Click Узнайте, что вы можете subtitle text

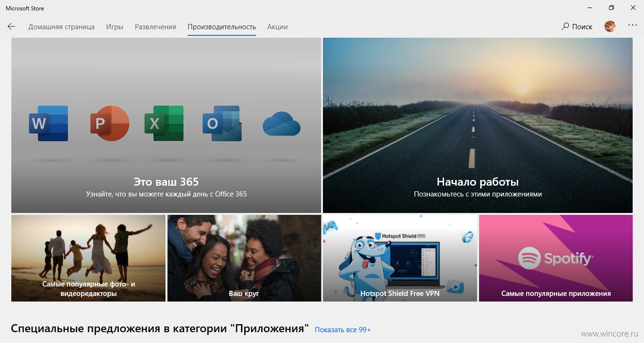166,194
